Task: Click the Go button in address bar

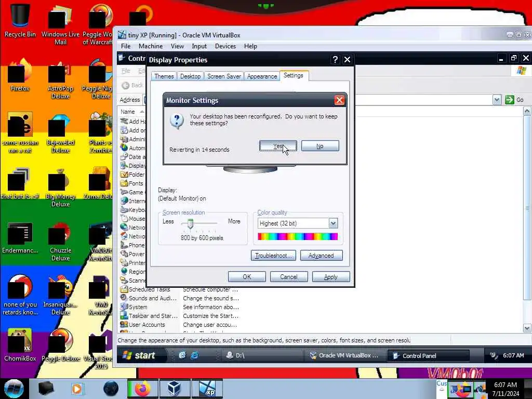Action: 514,100
